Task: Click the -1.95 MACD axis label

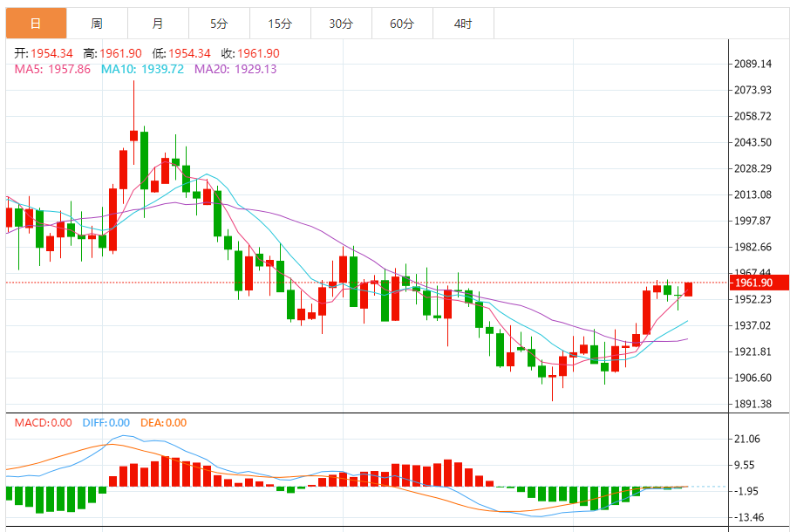Action: (x=746, y=491)
